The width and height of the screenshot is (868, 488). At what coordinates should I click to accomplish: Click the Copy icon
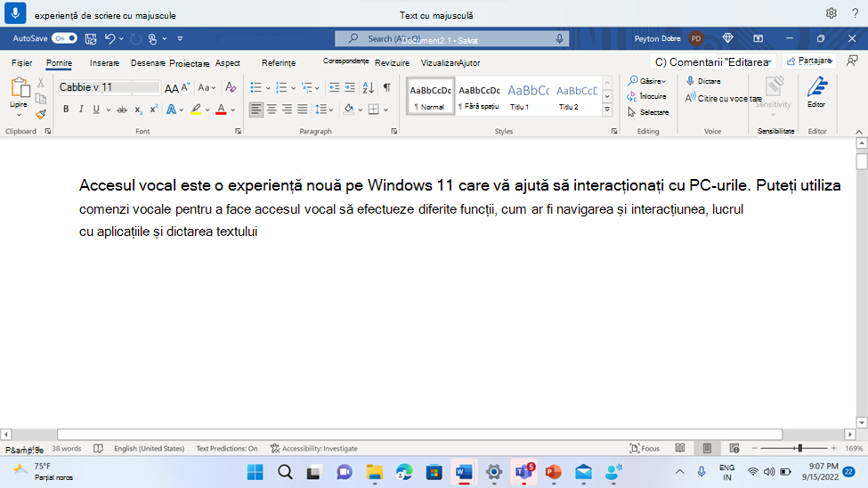click(x=40, y=99)
